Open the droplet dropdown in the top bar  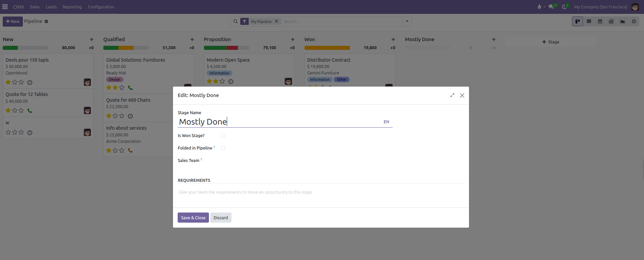(541, 7)
